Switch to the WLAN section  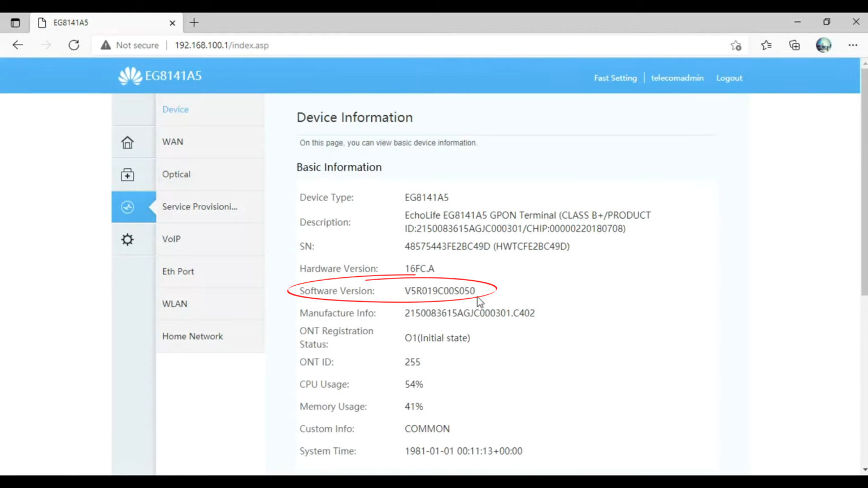click(x=175, y=303)
